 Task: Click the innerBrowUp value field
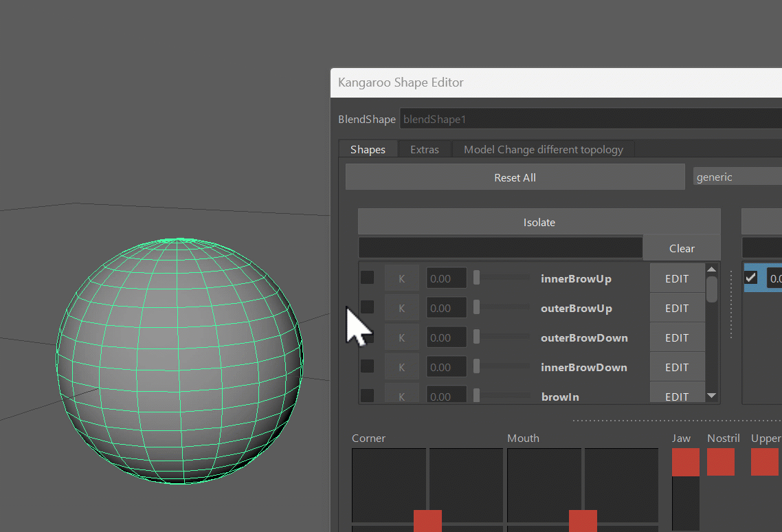pos(447,278)
